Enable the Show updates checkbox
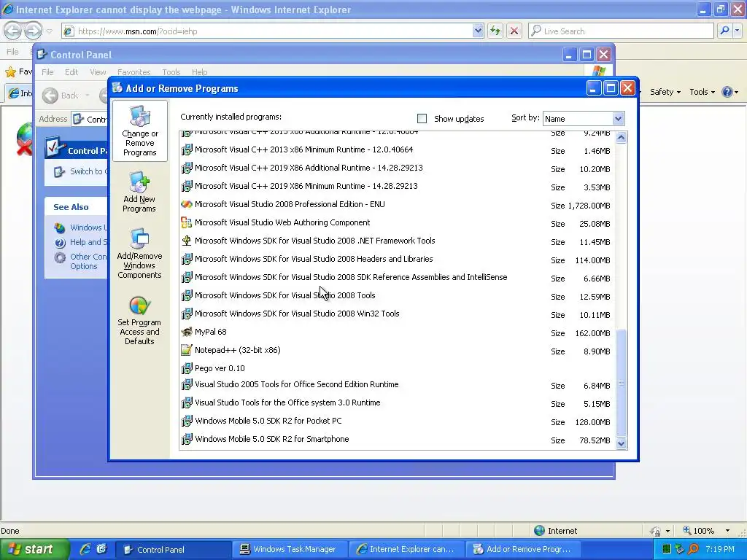The width and height of the screenshot is (747, 560). pos(422,118)
